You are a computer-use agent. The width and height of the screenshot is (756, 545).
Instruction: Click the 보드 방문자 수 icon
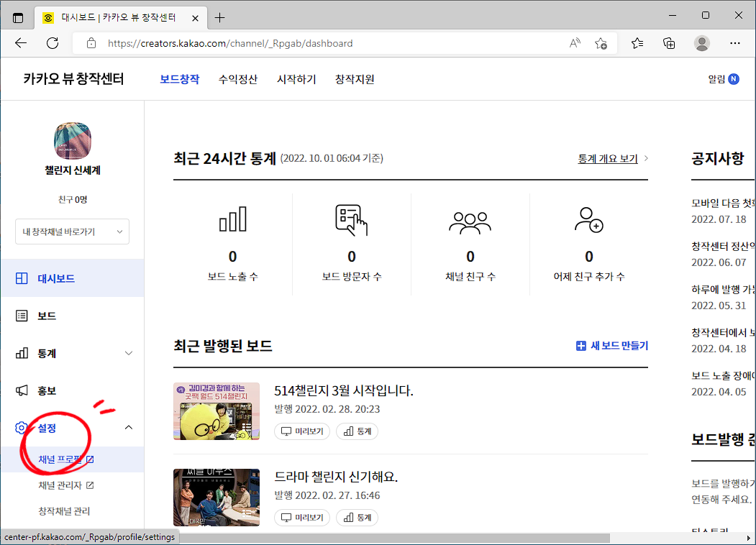click(x=352, y=220)
